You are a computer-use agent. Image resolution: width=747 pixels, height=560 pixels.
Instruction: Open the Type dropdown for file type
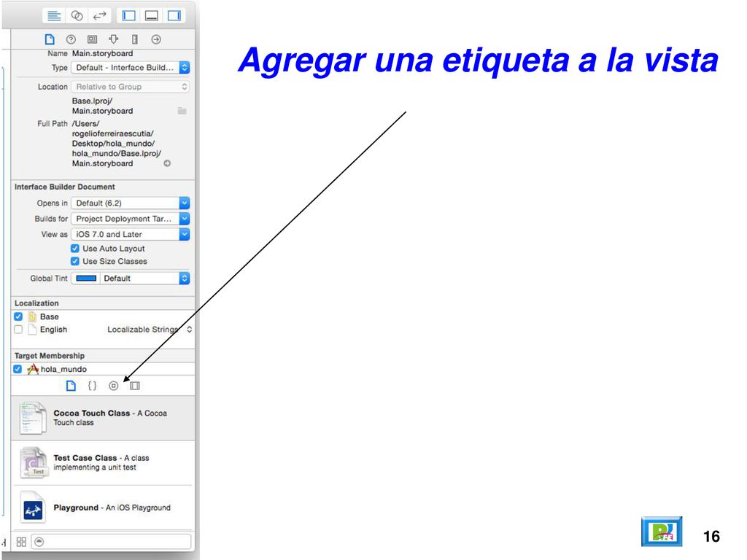click(131, 68)
